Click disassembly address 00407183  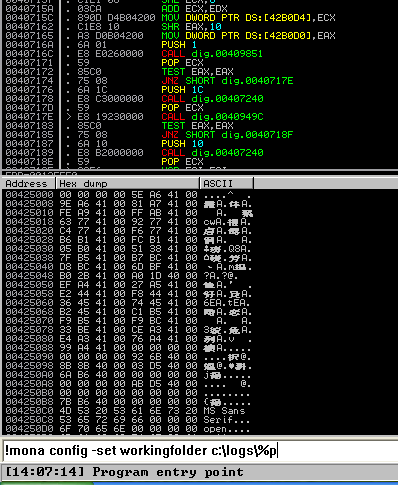click(29, 125)
